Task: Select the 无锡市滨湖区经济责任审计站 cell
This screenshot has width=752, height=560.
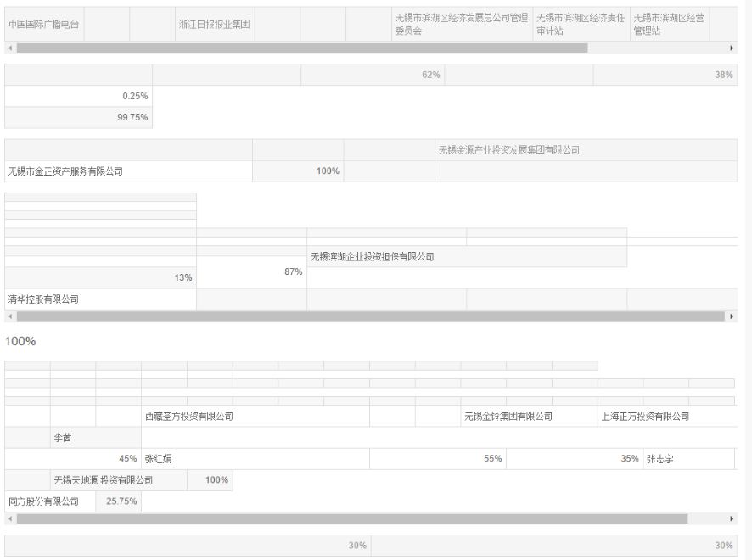Action: pyautogui.click(x=581, y=24)
